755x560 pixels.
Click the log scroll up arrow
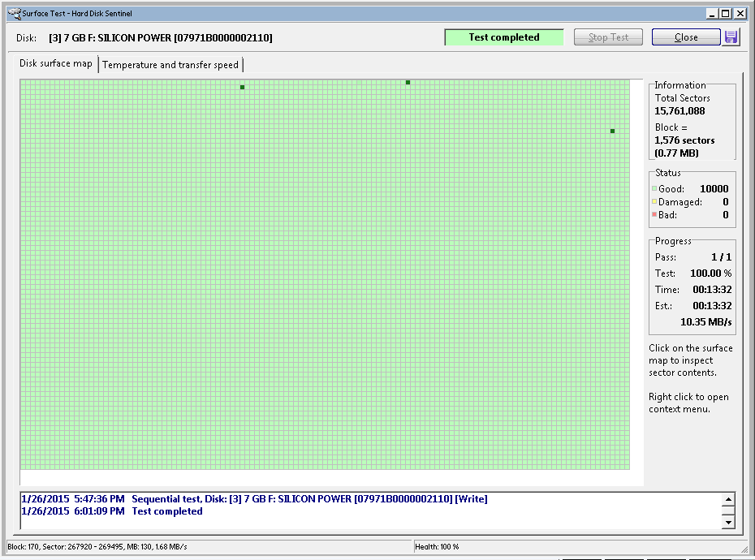pyautogui.click(x=727, y=500)
